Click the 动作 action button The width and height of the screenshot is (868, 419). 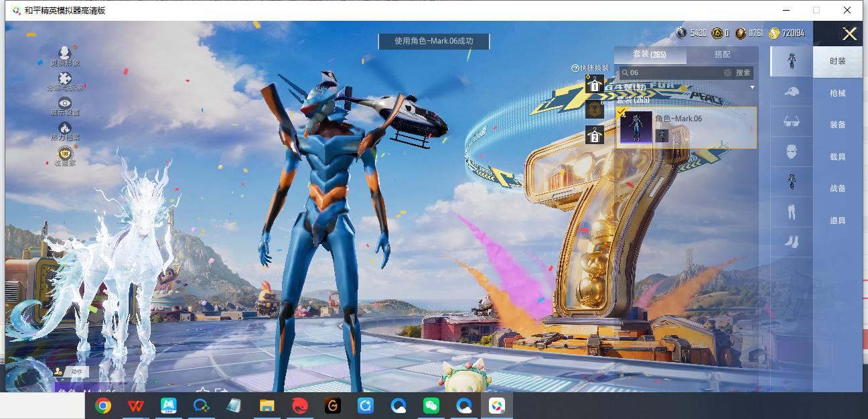pyautogui.click(x=71, y=371)
